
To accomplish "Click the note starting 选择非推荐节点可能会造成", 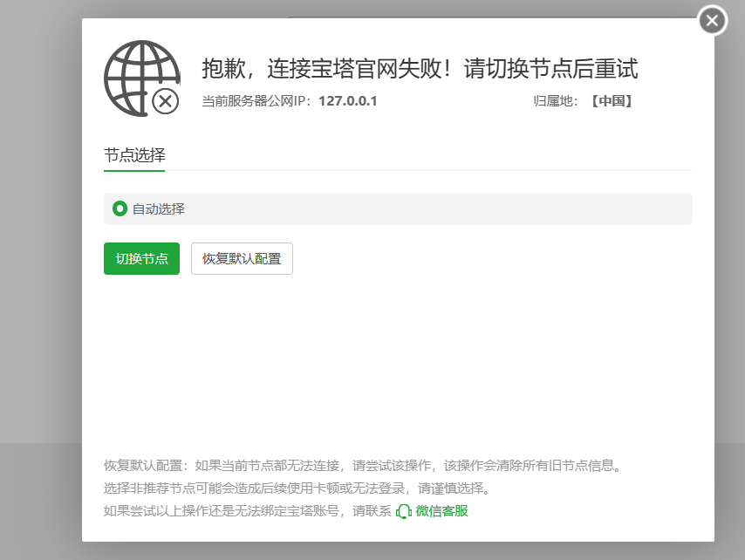I will click(x=297, y=488).
